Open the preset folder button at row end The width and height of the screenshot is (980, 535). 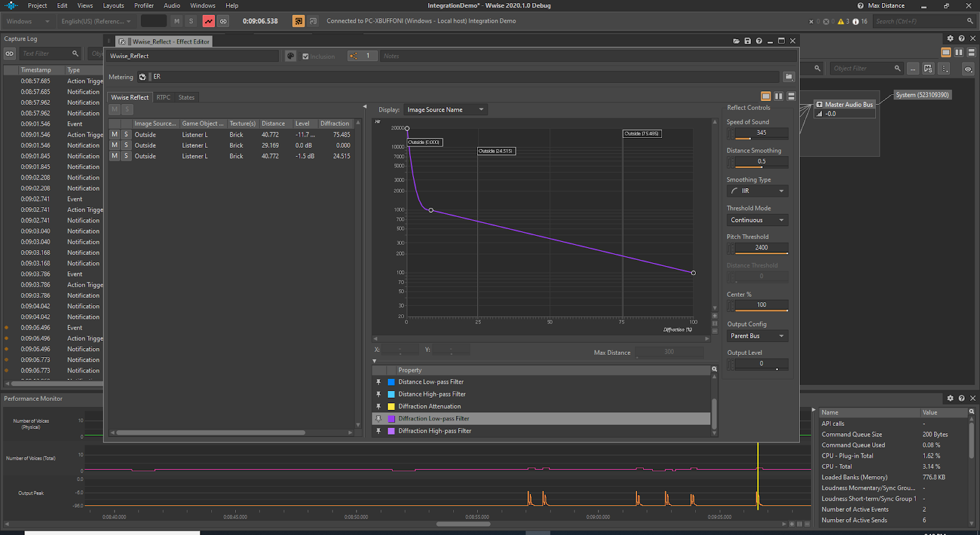[789, 77]
